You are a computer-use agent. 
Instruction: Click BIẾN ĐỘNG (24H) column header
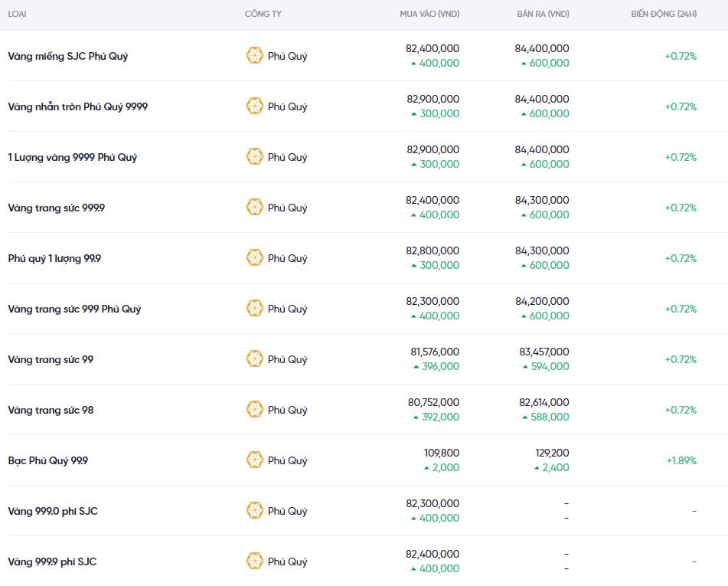pos(663,15)
